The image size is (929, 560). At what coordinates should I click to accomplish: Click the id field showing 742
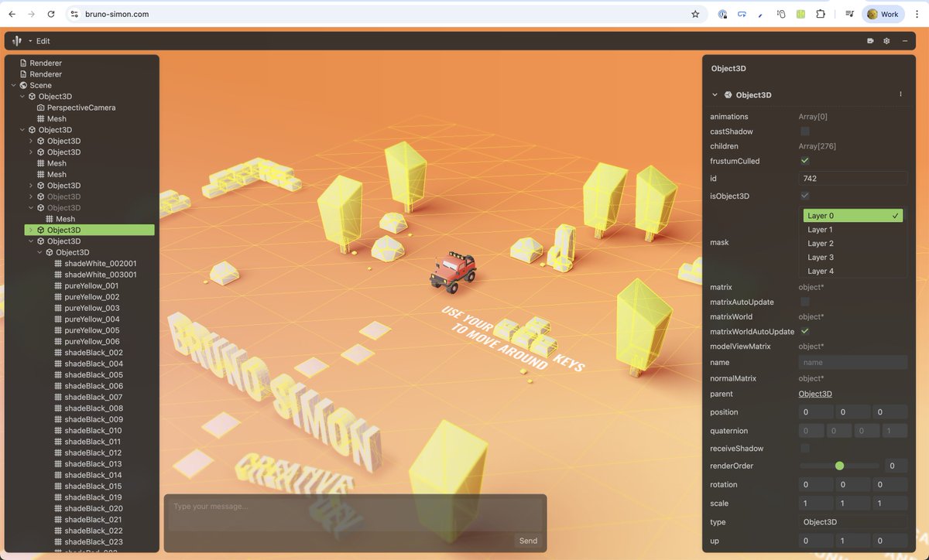pos(853,178)
